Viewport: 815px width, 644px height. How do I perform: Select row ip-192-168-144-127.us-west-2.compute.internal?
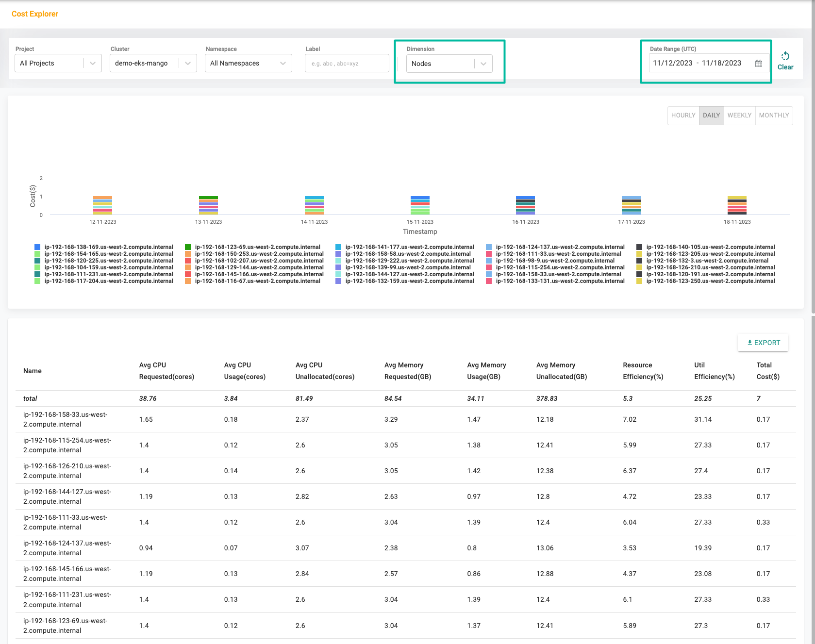406,496
